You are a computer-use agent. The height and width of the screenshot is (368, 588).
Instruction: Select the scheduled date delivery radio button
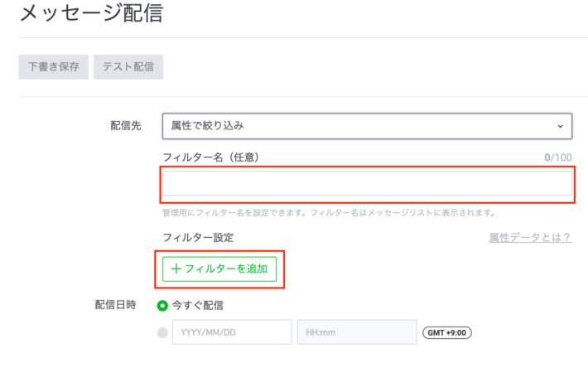(162, 332)
